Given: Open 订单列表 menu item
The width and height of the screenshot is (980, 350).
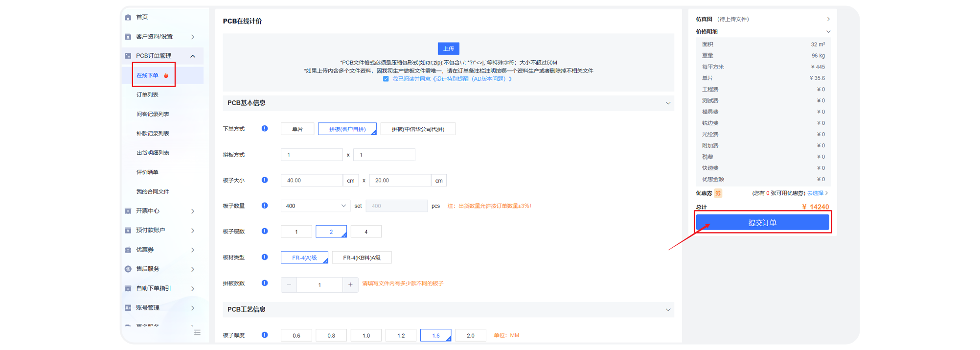Looking at the screenshot, I should click(147, 94).
